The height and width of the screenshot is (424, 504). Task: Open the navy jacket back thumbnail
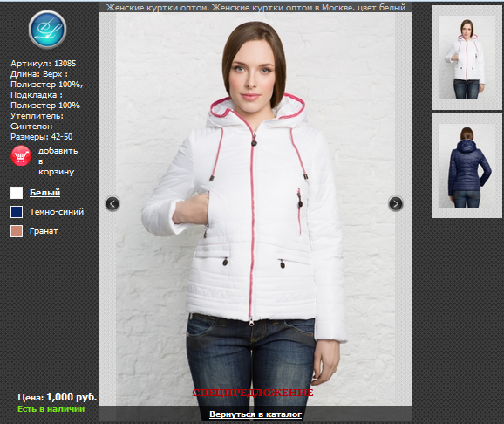coord(467,166)
